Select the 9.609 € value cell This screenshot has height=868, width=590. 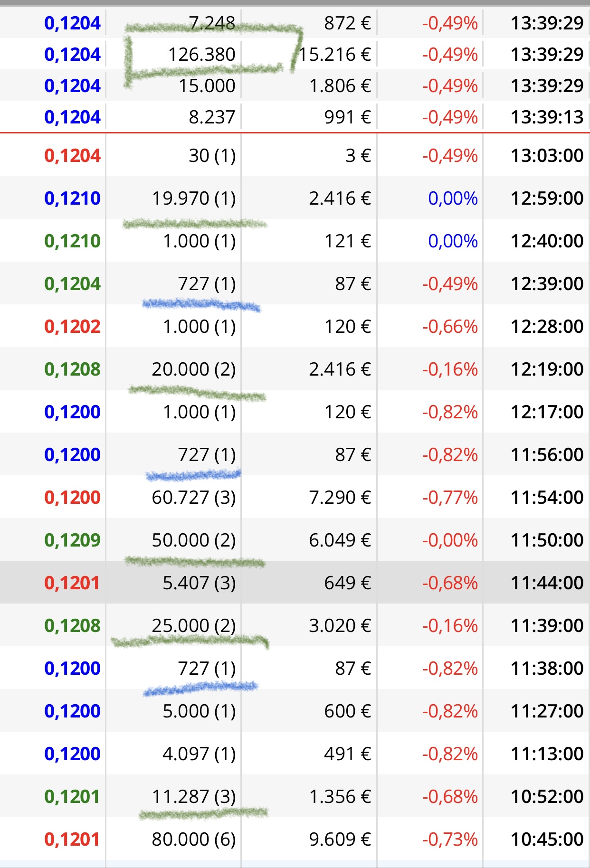(340, 839)
